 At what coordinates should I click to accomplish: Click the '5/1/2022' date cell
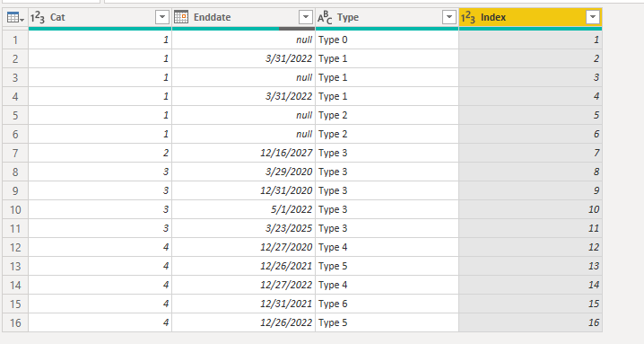(244, 209)
